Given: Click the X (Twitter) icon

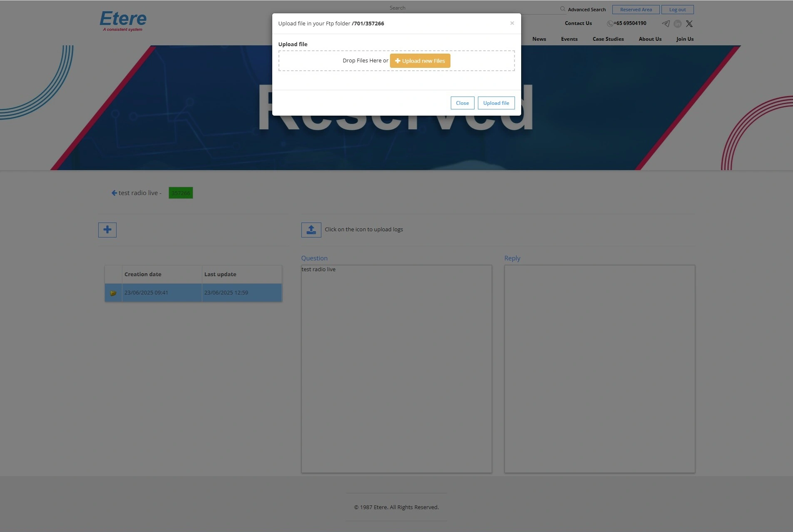Looking at the screenshot, I should point(689,24).
